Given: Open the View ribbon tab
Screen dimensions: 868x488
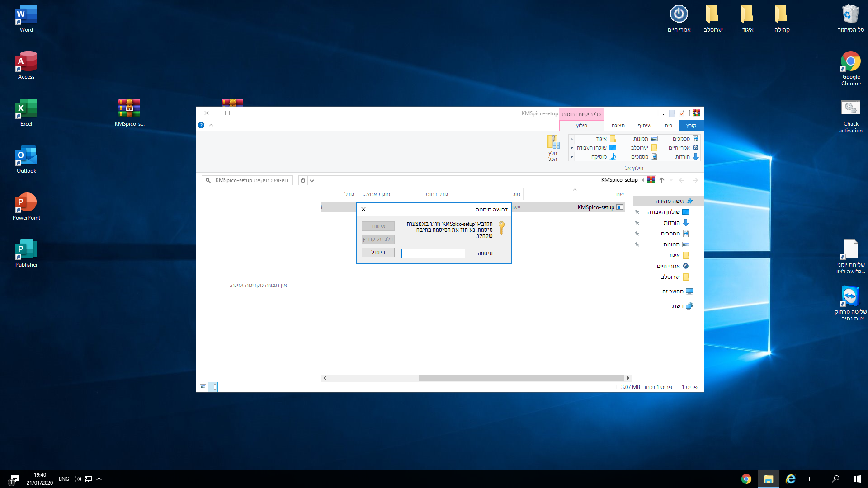Looking at the screenshot, I should [618, 126].
